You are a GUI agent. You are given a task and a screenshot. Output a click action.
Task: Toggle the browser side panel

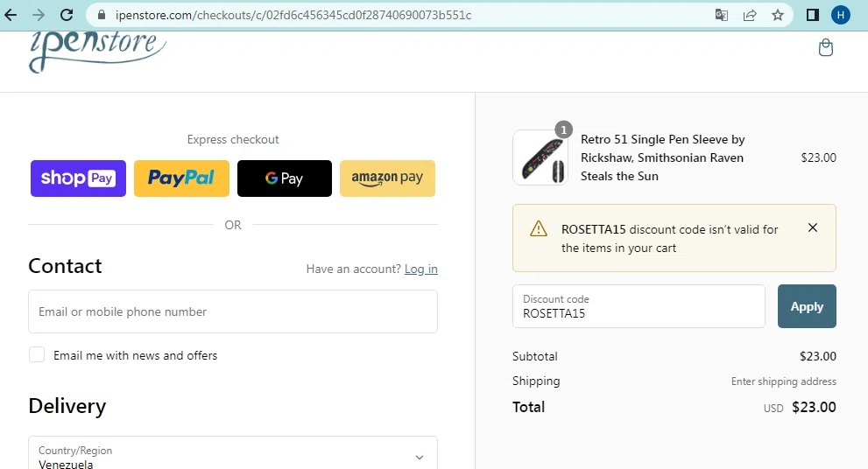[812, 15]
